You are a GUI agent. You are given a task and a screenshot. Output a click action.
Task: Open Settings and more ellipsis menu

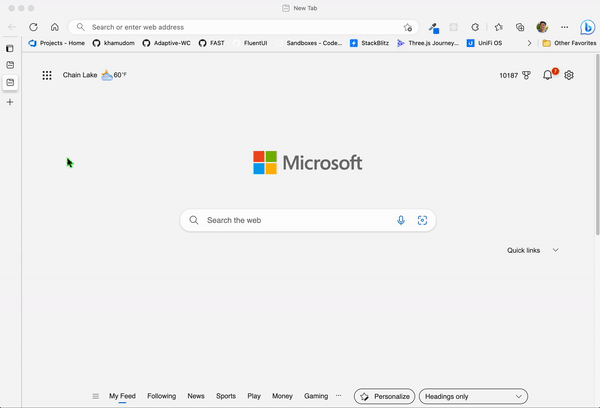tap(564, 27)
